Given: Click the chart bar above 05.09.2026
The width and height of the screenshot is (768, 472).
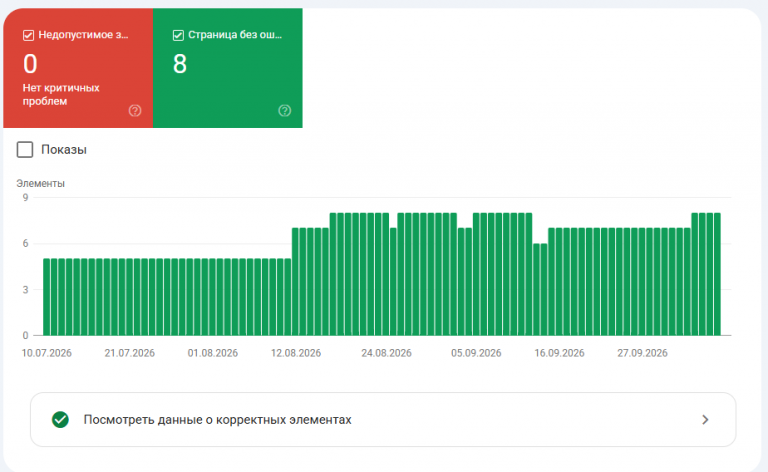Looking at the screenshot, I should 476,274.
